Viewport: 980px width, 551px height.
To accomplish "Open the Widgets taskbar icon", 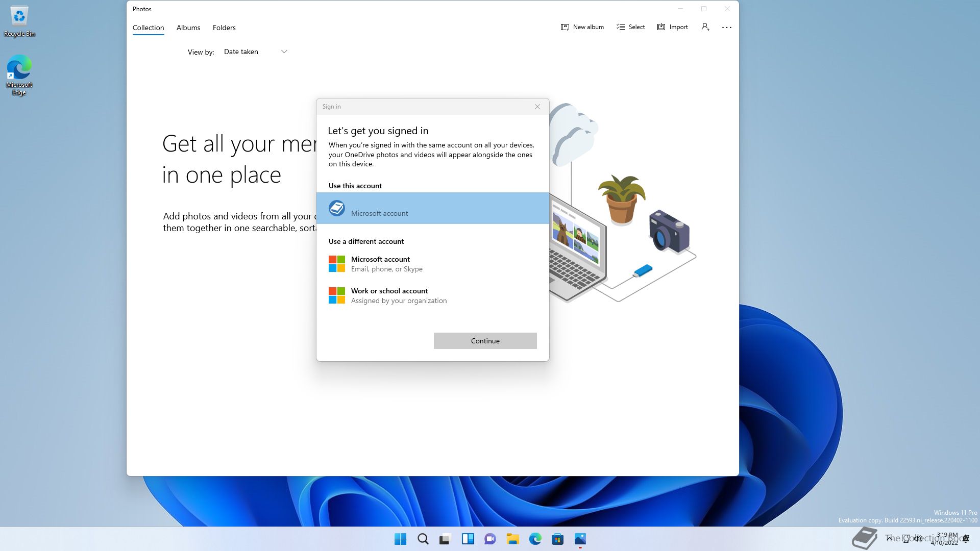I will click(468, 539).
